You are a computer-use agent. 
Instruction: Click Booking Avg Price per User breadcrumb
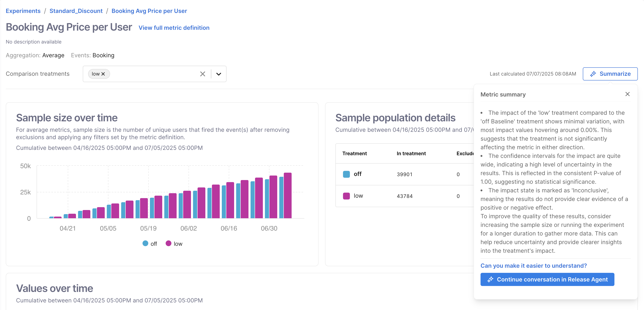point(149,11)
